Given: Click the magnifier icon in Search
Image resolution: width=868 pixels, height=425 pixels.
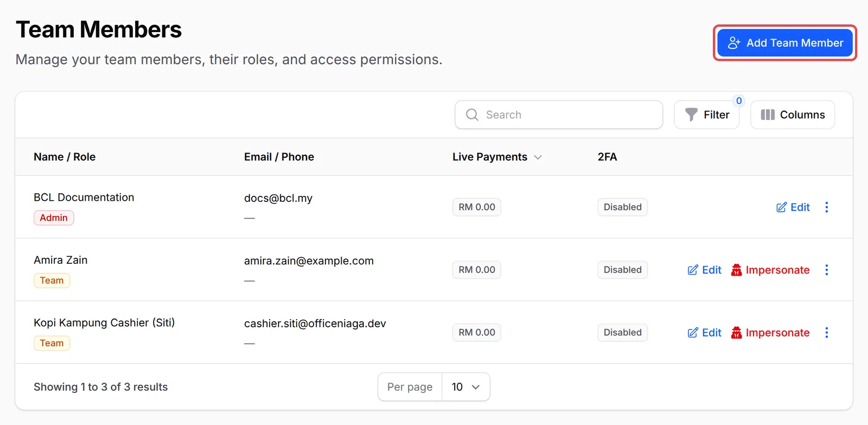Looking at the screenshot, I should coord(472,115).
